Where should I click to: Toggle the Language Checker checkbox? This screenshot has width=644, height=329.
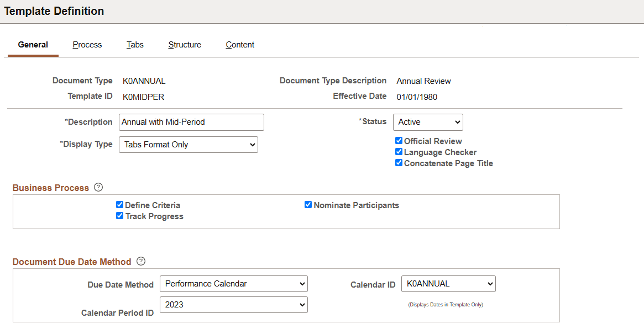click(399, 152)
